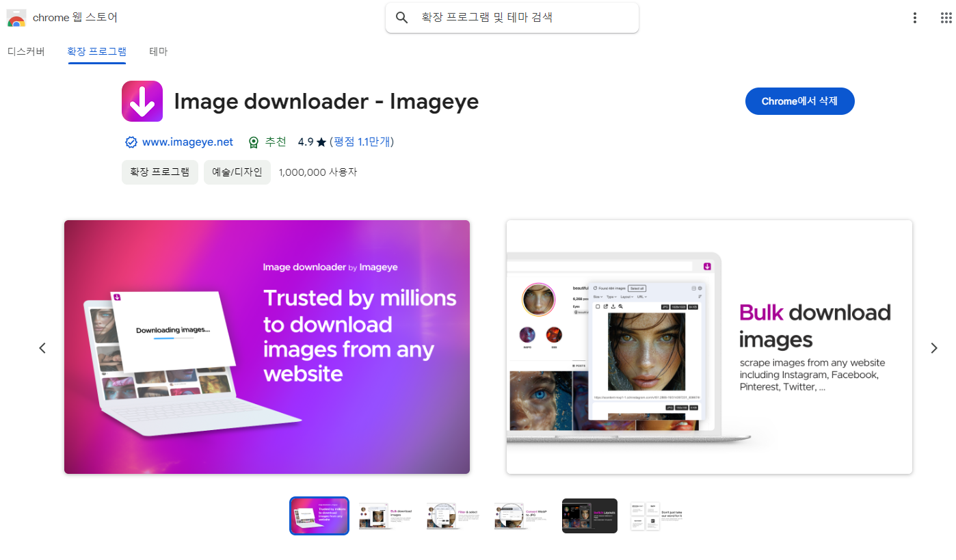Viewport: 956px width, 560px height.
Task: Select the sixth reviews thumbnail
Action: (656, 516)
